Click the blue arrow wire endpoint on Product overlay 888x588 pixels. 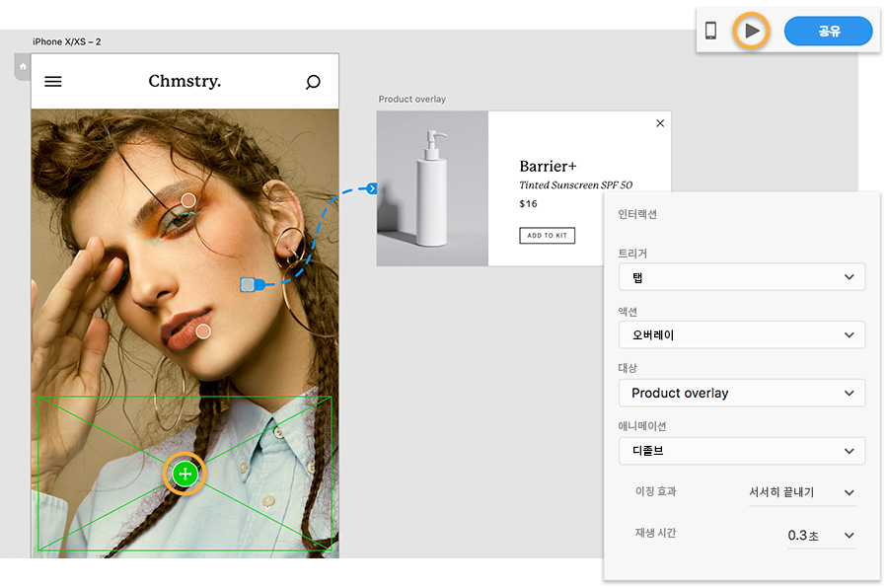coord(372,188)
